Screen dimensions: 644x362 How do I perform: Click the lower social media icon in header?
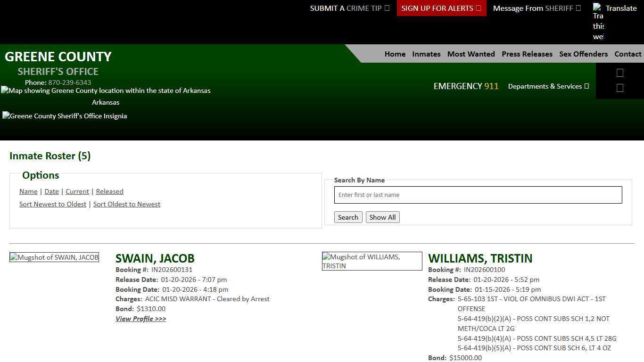click(620, 88)
